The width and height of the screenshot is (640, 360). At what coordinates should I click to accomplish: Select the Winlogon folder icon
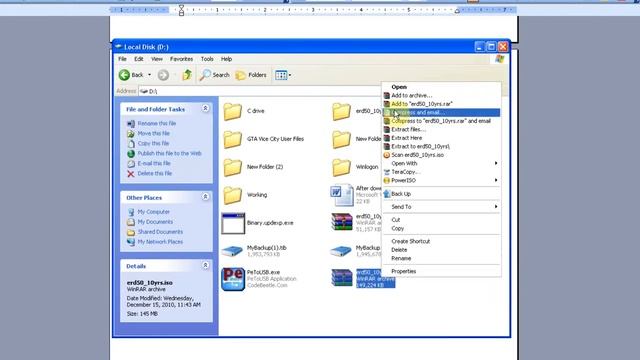pyautogui.click(x=341, y=167)
